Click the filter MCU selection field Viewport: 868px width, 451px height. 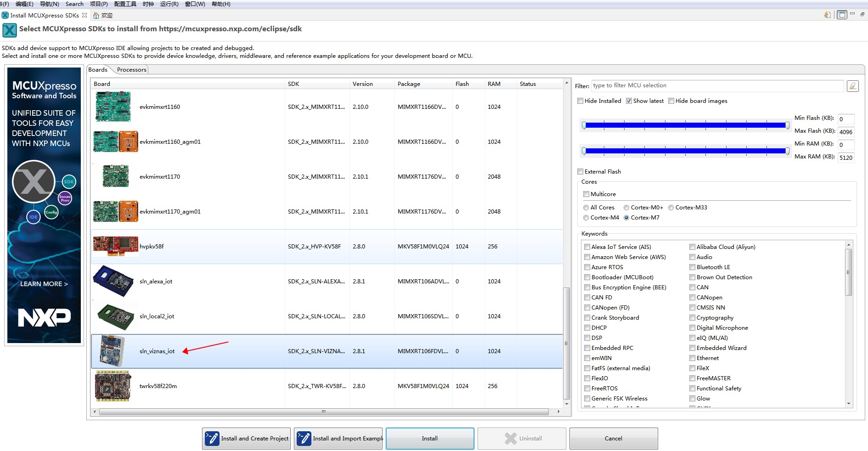(x=717, y=86)
